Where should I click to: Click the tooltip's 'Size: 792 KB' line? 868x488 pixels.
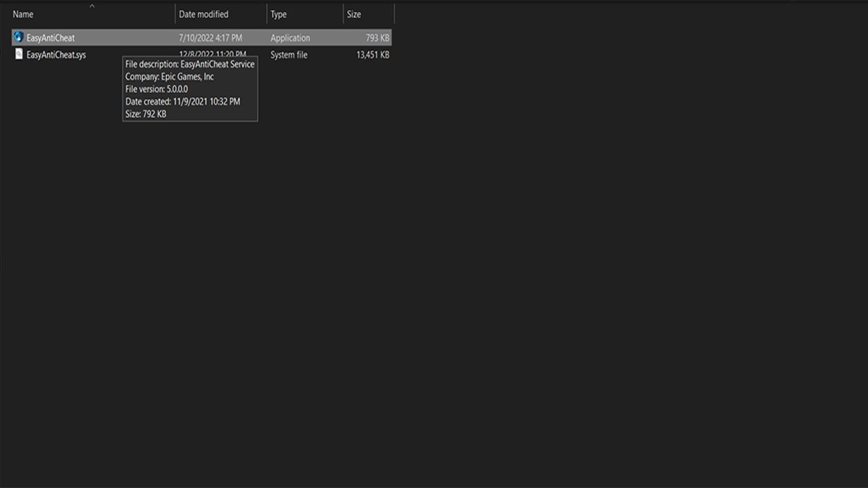146,114
